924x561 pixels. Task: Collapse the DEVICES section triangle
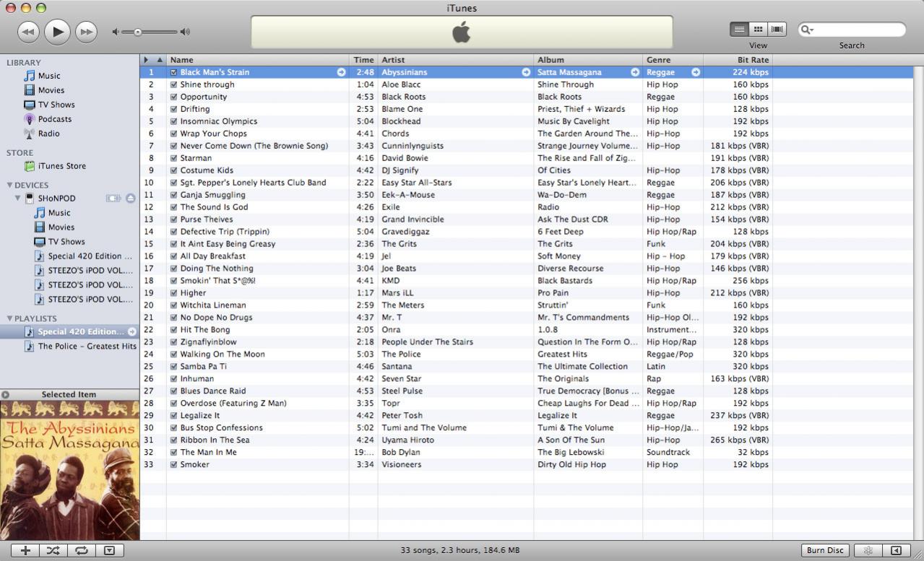pos(10,185)
